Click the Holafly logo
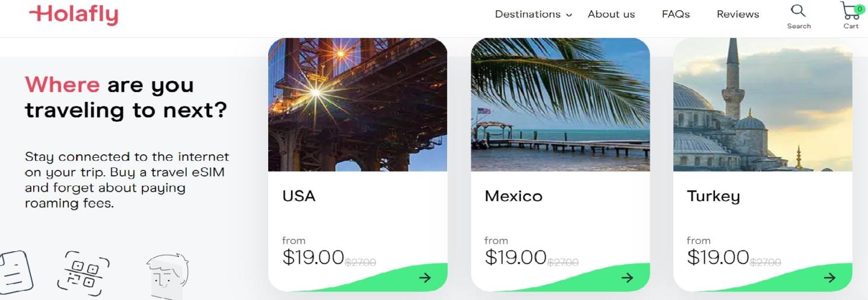868x300 pixels. [x=74, y=14]
